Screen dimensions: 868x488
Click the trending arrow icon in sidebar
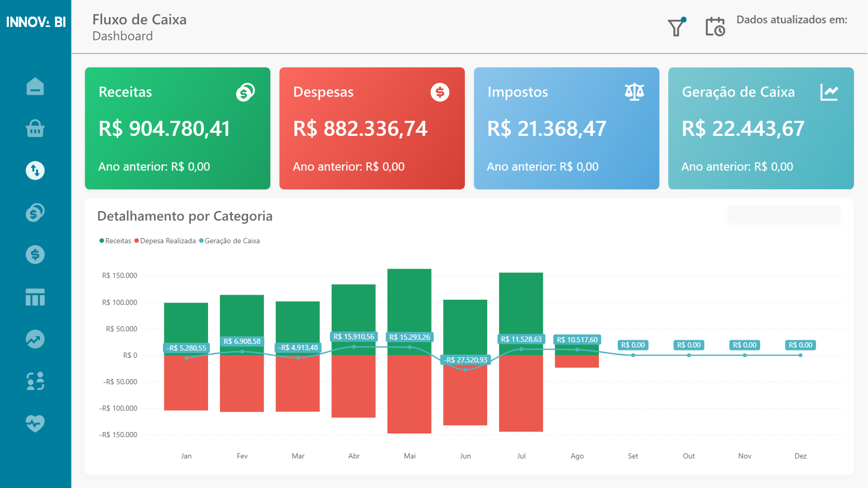point(35,339)
